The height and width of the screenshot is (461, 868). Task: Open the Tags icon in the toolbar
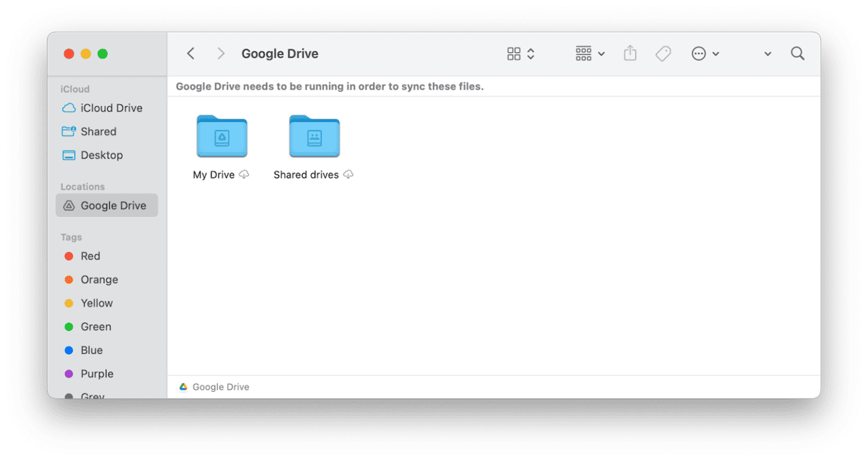click(x=663, y=53)
